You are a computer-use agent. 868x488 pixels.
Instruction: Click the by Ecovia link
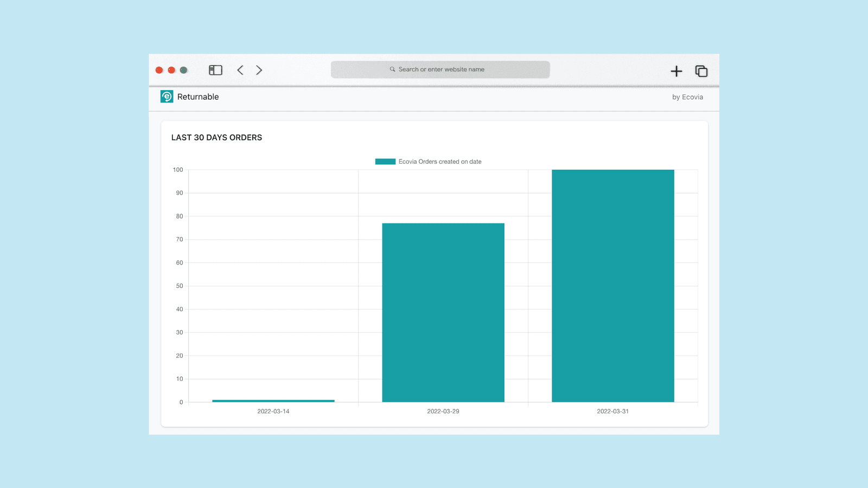(x=687, y=97)
